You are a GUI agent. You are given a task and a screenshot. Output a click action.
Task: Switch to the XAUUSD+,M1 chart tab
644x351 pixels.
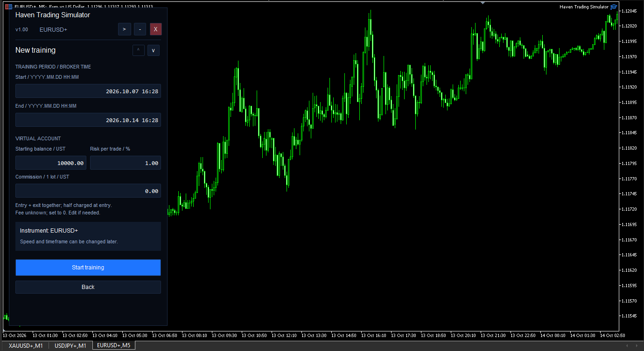[x=26, y=345]
